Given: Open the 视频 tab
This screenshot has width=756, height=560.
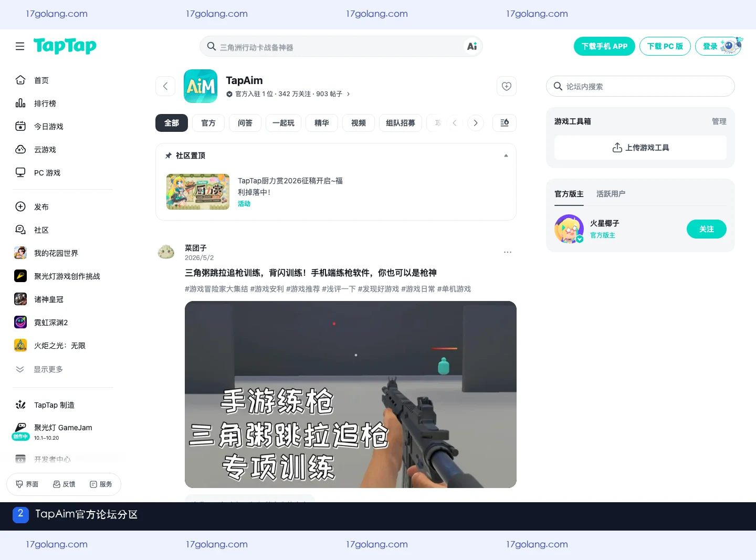Looking at the screenshot, I should [359, 123].
